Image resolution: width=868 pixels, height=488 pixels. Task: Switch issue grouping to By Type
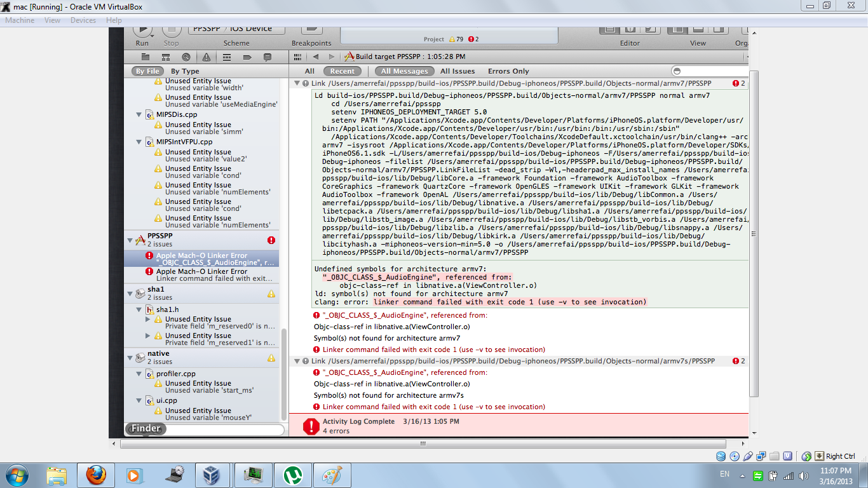click(185, 71)
